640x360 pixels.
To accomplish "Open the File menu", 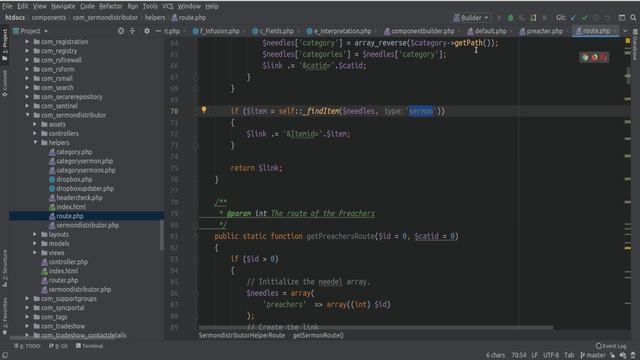I will tap(7, 6).
